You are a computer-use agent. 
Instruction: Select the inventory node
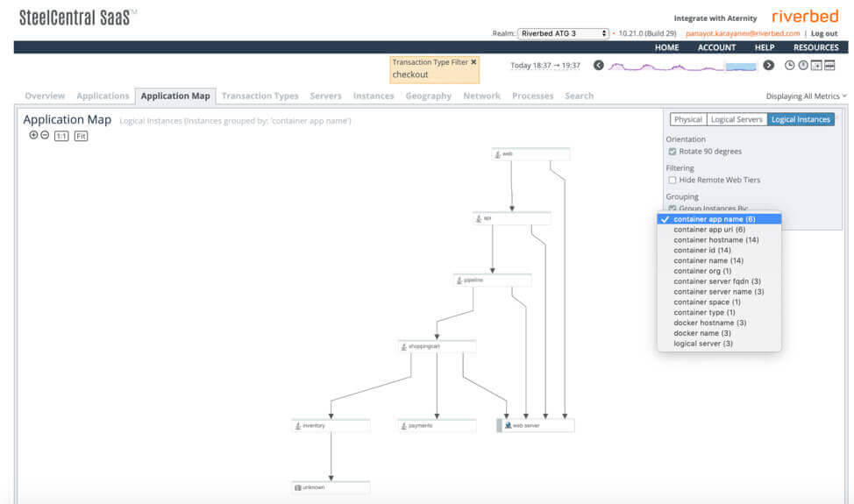coord(331,426)
